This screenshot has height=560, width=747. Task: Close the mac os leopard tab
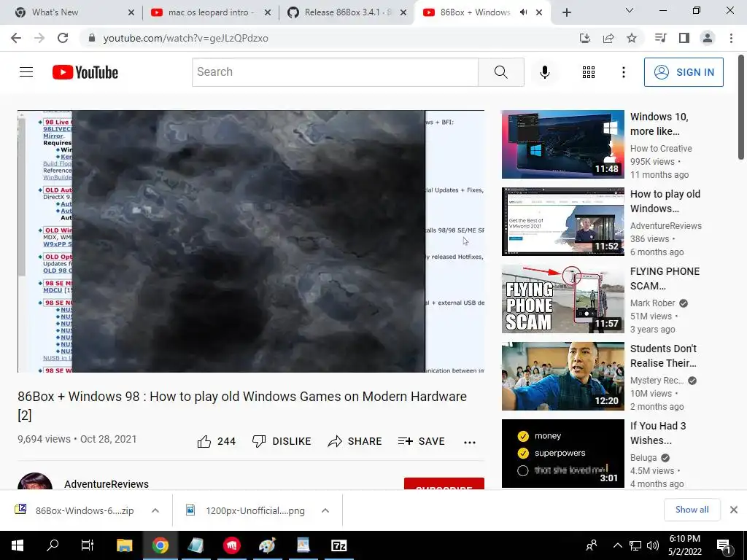coord(268,13)
